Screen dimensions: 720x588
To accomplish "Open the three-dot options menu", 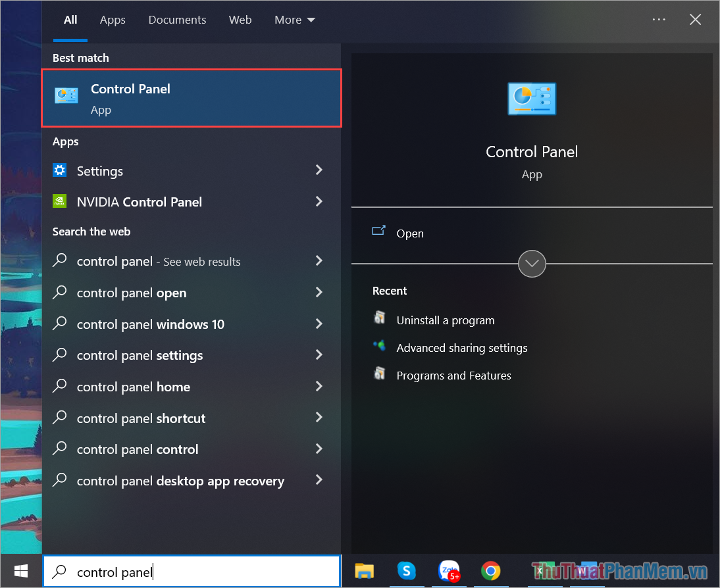I will click(659, 20).
